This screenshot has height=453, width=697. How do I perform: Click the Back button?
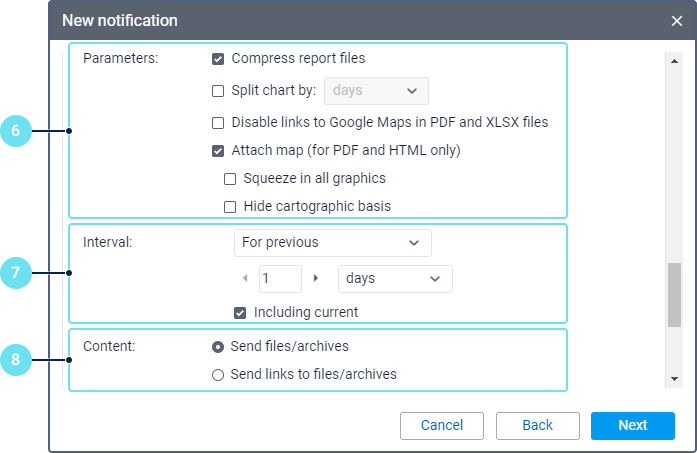click(537, 425)
